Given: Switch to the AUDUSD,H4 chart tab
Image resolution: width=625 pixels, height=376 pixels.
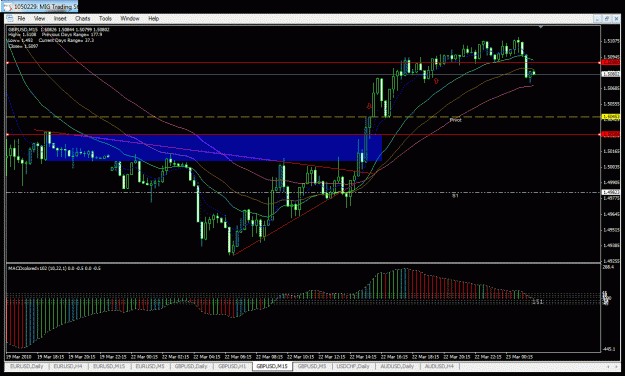Looking at the screenshot, I should point(439,366).
